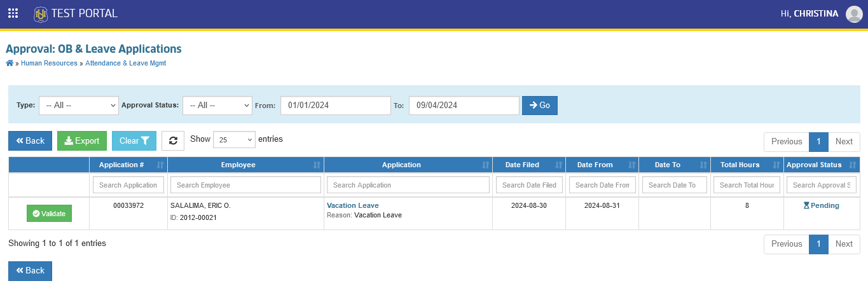This screenshot has height=288, width=868.
Task: Focus the Search Date To box
Action: coord(675,185)
